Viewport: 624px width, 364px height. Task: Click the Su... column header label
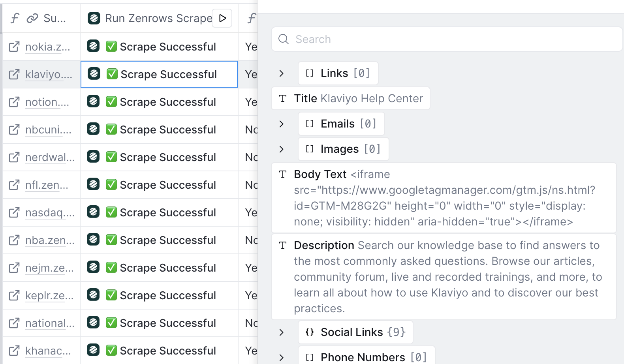pyautogui.click(x=55, y=18)
